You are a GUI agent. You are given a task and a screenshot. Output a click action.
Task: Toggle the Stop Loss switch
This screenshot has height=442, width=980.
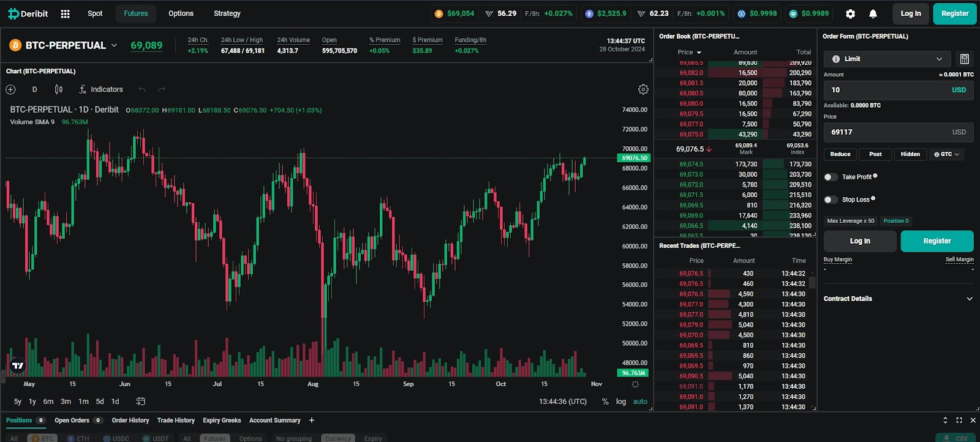[x=831, y=200]
